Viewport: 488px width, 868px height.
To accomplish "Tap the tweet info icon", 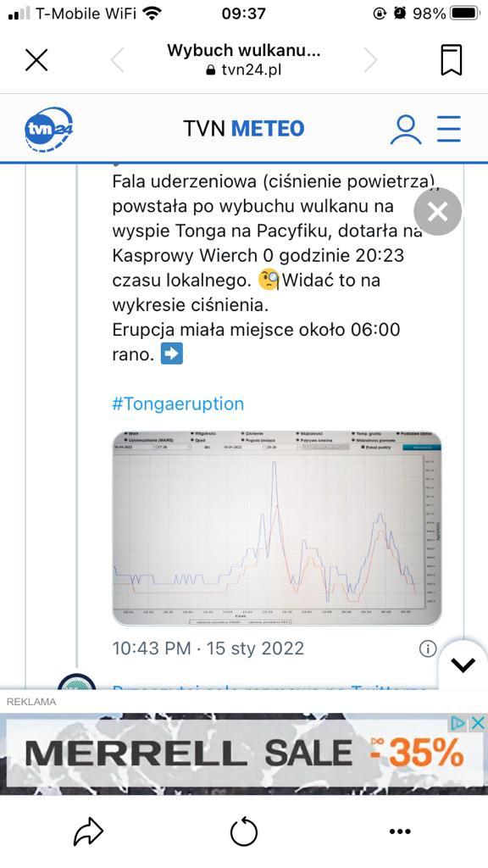I will tap(428, 648).
